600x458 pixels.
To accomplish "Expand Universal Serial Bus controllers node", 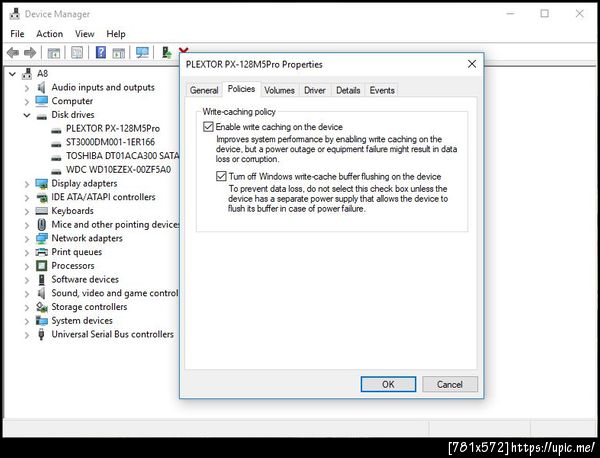I will (x=27, y=335).
